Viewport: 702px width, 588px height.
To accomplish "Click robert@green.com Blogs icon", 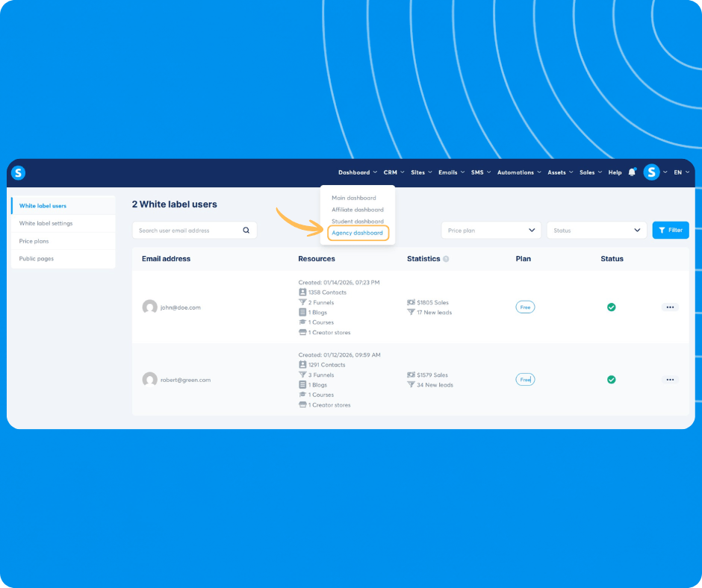I will [302, 385].
